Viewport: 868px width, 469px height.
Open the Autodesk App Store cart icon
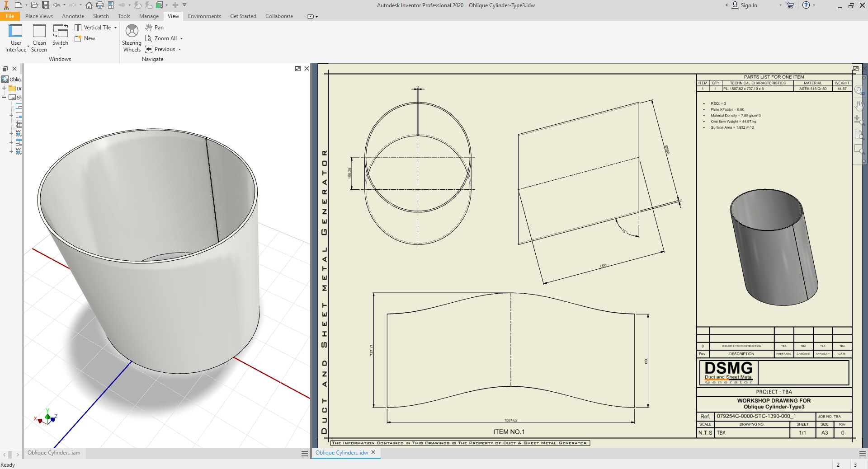point(790,5)
